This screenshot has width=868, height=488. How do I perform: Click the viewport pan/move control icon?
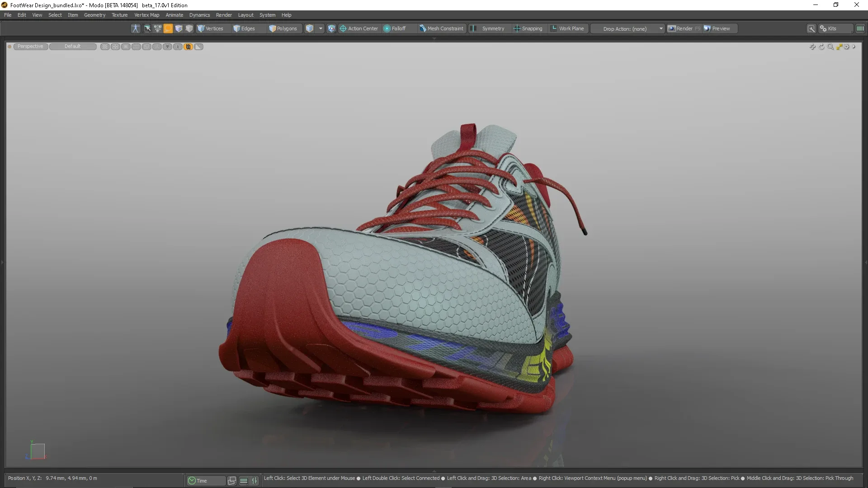click(x=812, y=47)
